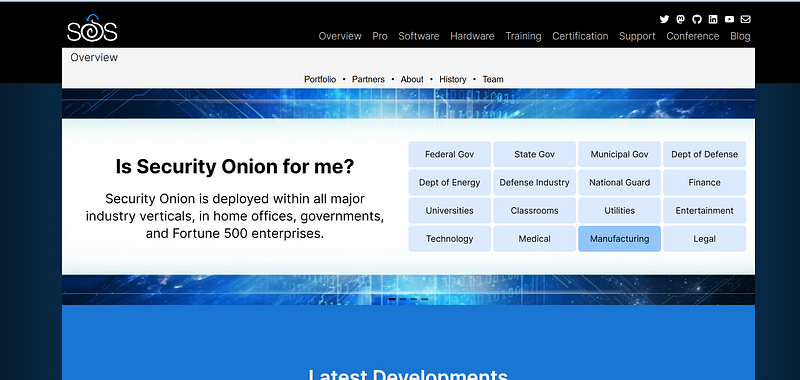The height and width of the screenshot is (380, 800).
Task: Open the GitHub icon link
Action: click(696, 19)
